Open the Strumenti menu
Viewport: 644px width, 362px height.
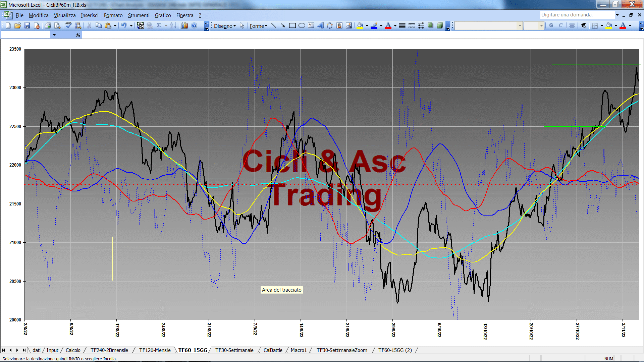tap(139, 15)
